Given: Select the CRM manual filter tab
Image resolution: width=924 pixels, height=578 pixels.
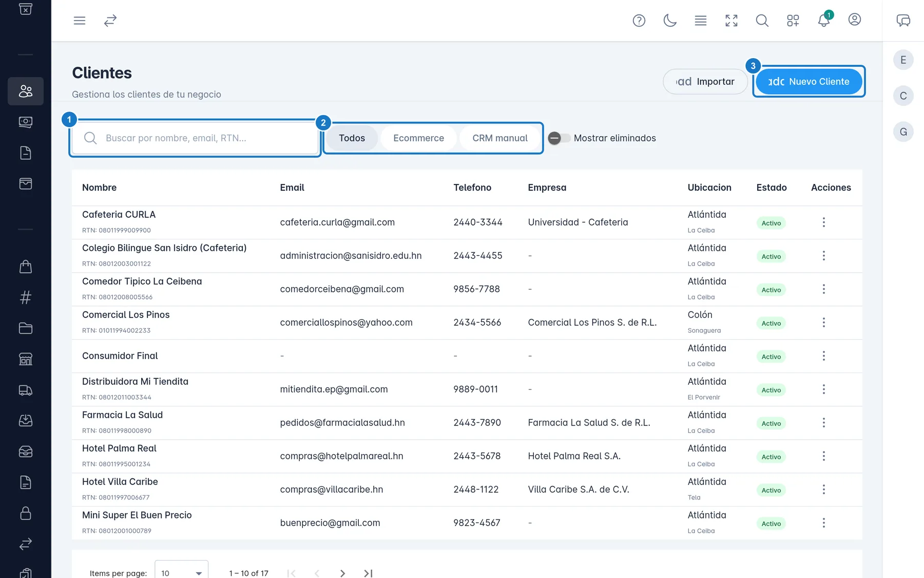Looking at the screenshot, I should click(500, 138).
